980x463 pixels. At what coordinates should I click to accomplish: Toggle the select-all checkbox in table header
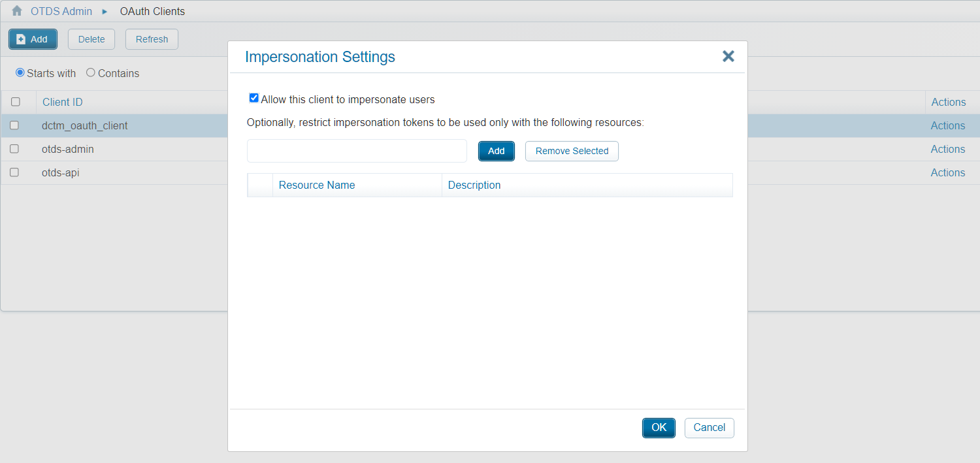click(16, 102)
